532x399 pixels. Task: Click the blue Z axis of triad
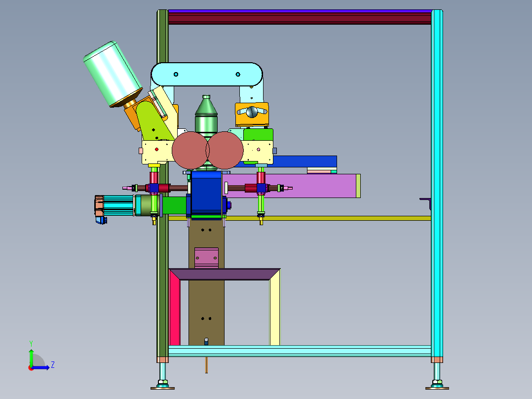pos(41,367)
